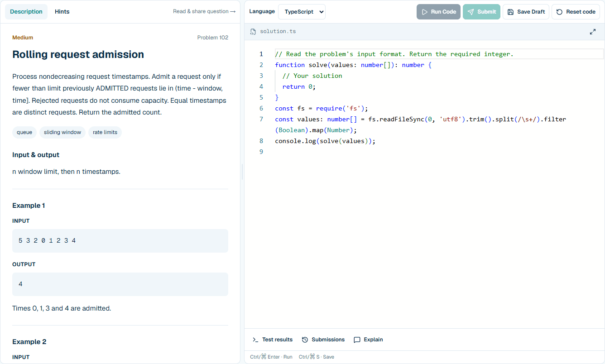Click the Reset code button
Screen dimensions: 605x364
[x=576, y=12]
